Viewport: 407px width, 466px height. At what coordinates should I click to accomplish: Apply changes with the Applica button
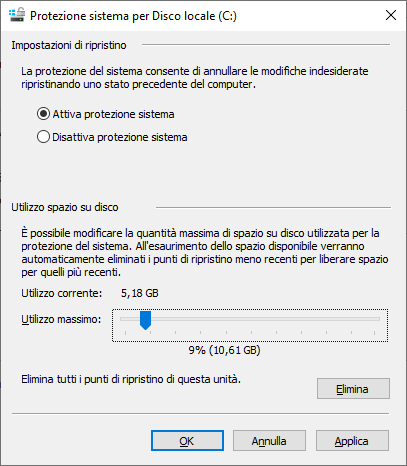352,441
